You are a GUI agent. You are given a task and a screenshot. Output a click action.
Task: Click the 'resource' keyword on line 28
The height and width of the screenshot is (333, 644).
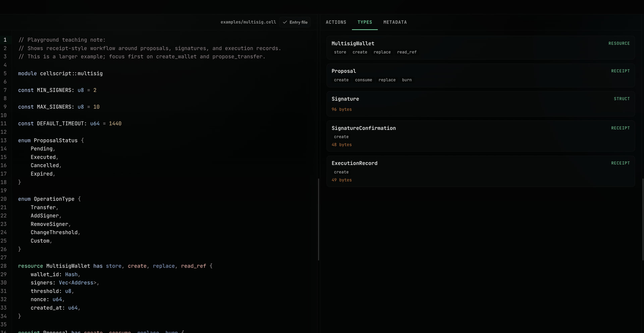[x=31, y=266]
